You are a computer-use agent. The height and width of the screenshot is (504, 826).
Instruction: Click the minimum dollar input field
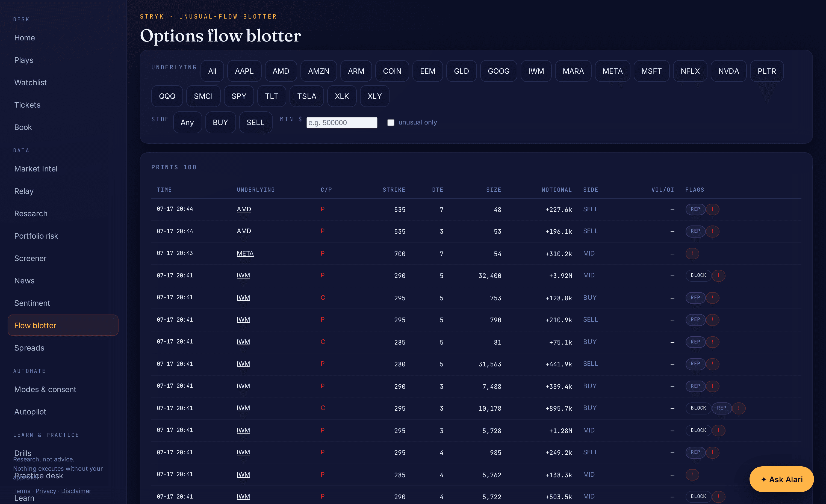coord(342,122)
